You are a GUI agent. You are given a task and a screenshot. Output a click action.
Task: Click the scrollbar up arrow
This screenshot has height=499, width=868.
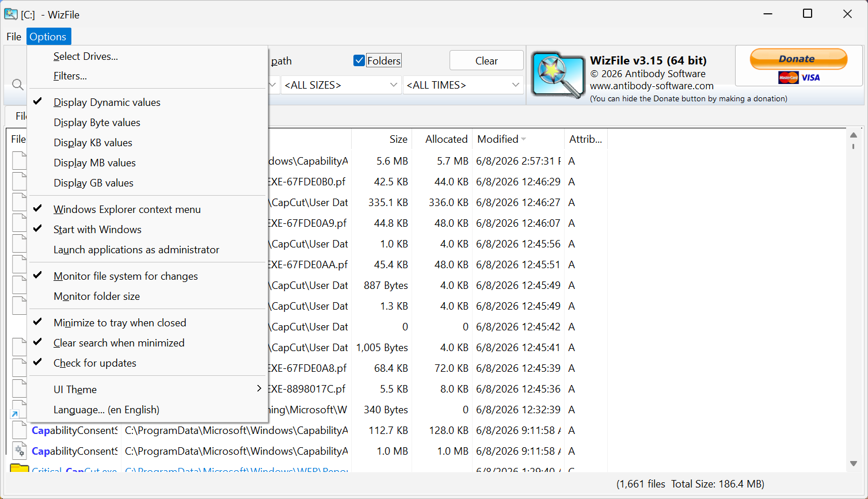point(854,135)
